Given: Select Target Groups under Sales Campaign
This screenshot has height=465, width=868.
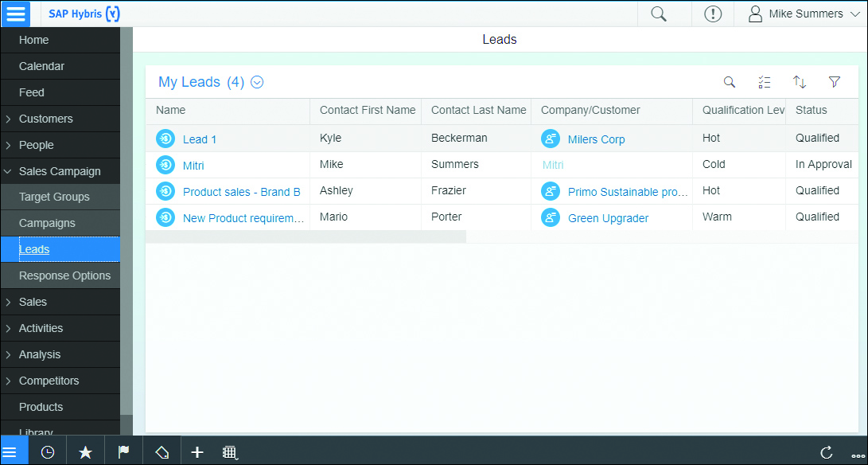Looking at the screenshot, I should [60, 197].
